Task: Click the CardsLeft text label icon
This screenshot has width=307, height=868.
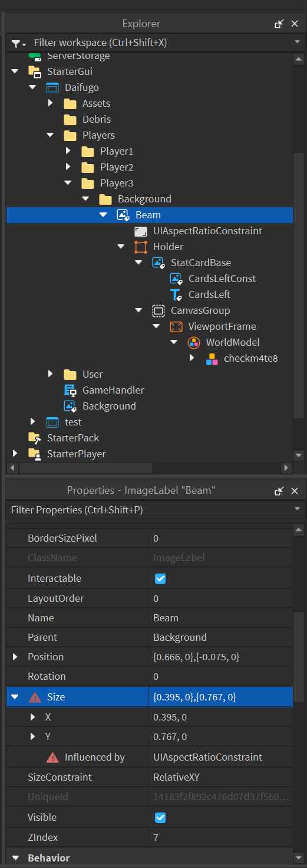Action: [x=176, y=294]
